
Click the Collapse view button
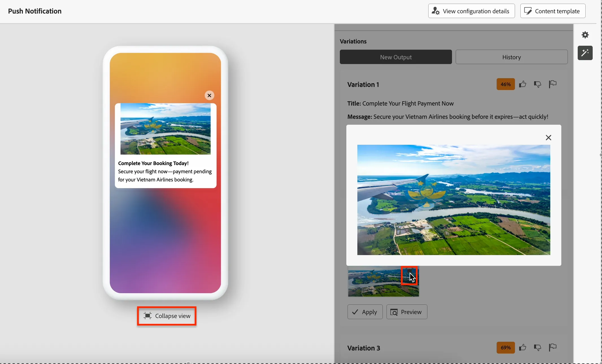167,316
